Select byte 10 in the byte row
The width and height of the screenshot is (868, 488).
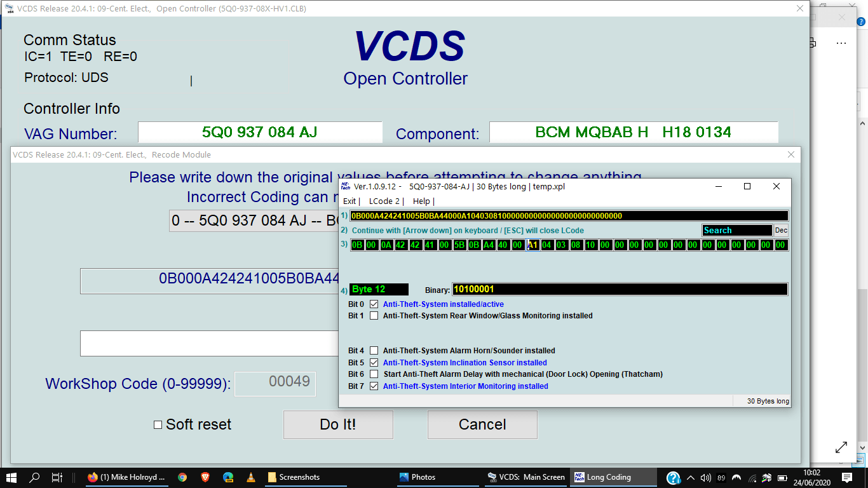591,245
